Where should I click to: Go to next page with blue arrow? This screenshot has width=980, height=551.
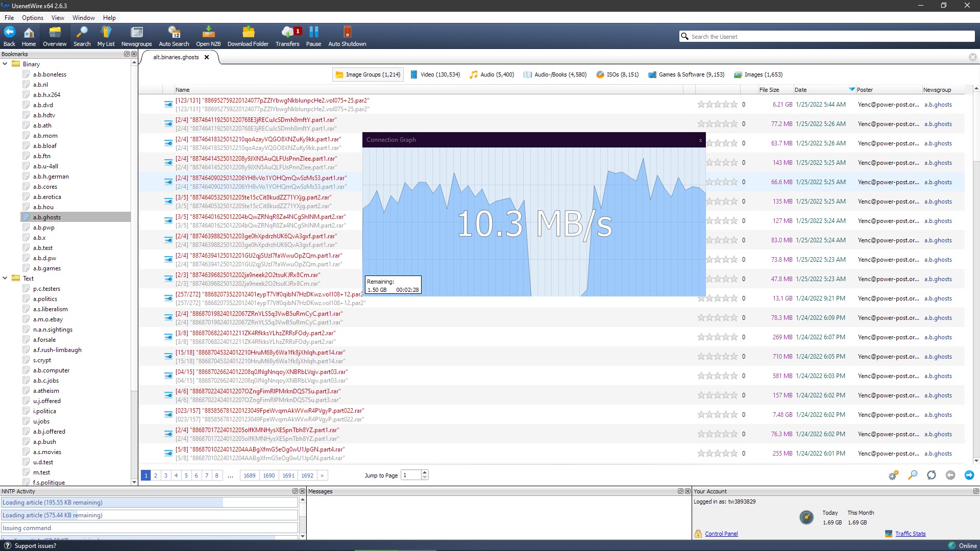click(x=969, y=475)
